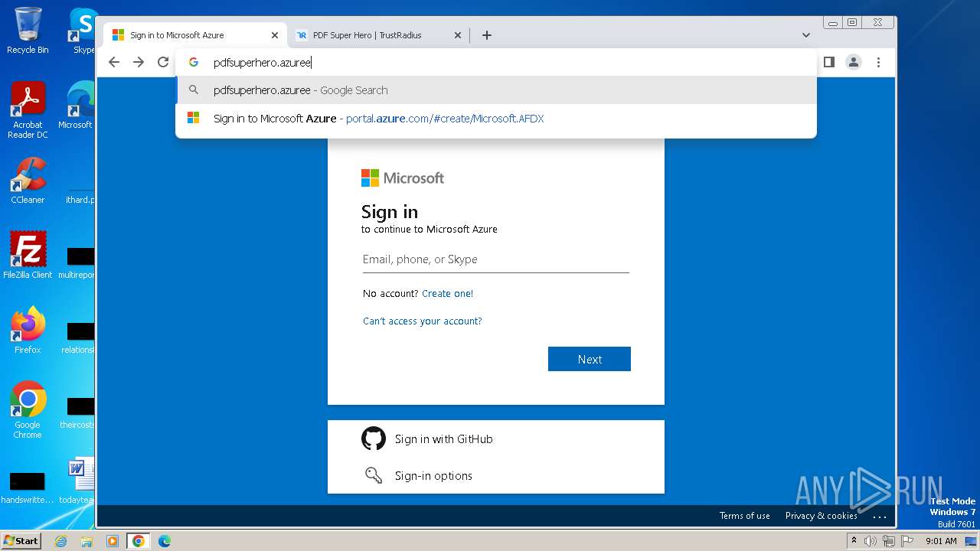Expand Chrome tab search dropdown arrow
This screenshot has width=980, height=551.
click(x=805, y=35)
